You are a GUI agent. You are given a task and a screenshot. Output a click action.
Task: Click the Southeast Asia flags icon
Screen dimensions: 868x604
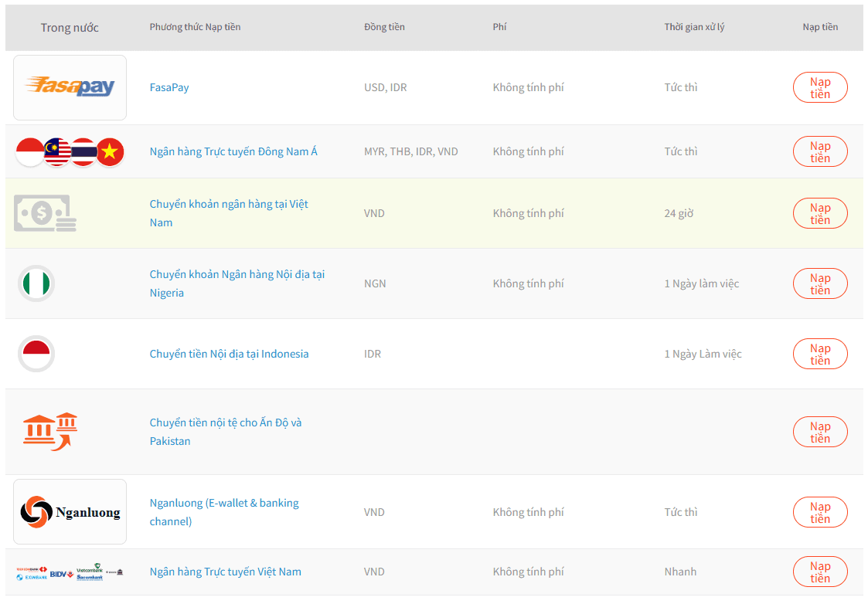[70, 151]
